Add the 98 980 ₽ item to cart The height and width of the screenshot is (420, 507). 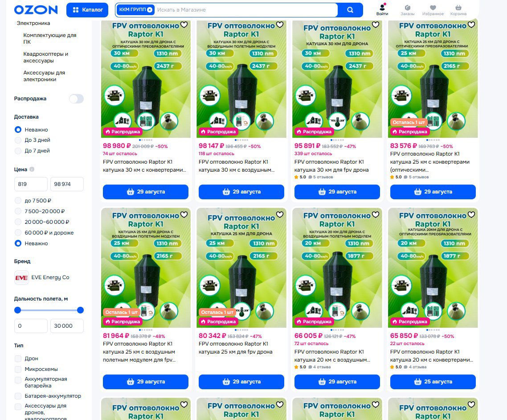(x=146, y=192)
